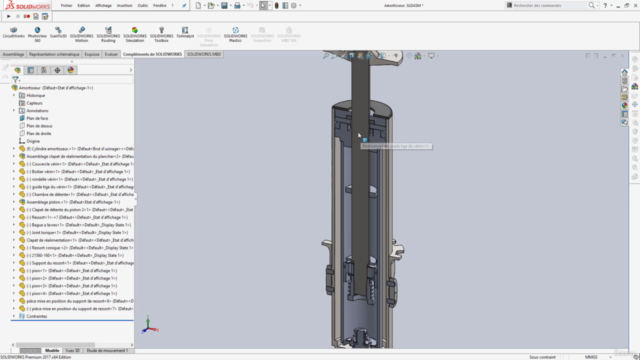Open the Fichier menu
The width and height of the screenshot is (640, 360).
[x=67, y=5]
